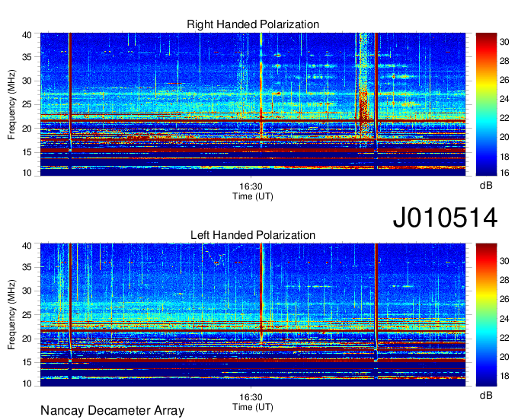Click the 25 MHz tick on upper plot
The width and height of the screenshot is (518, 420).
(x=27, y=104)
